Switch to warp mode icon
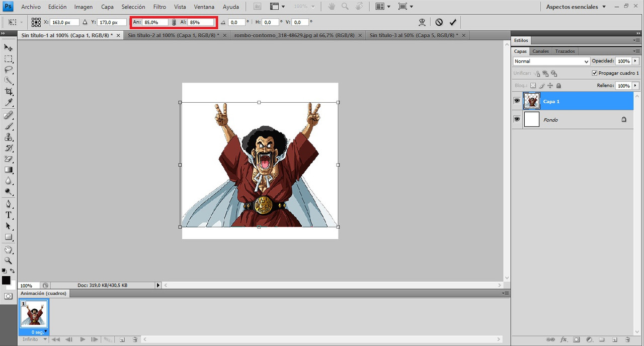The width and height of the screenshot is (644, 346). click(422, 22)
